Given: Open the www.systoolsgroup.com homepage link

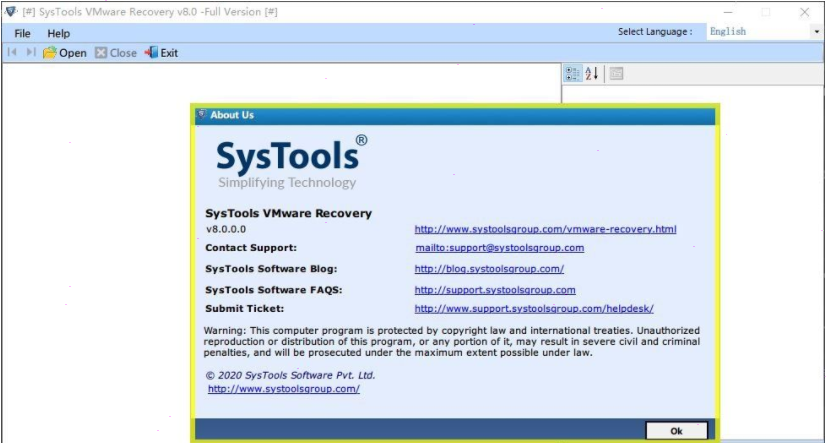Looking at the screenshot, I should tap(283, 389).
